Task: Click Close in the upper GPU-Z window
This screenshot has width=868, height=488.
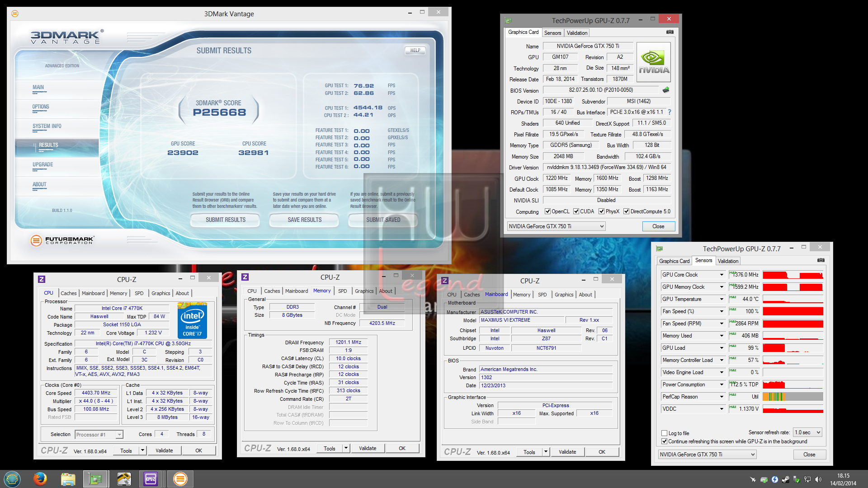Action: (x=658, y=226)
